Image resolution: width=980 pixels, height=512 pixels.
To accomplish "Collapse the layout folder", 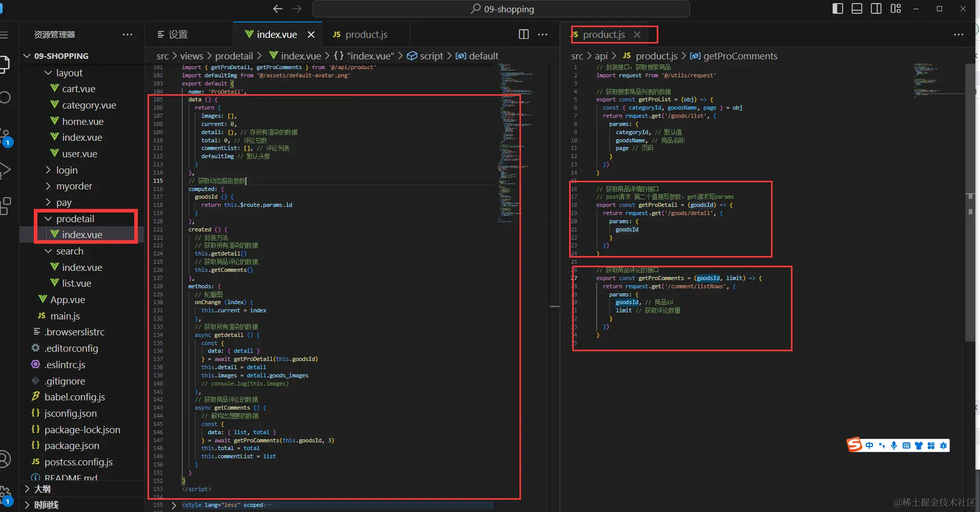I will [x=69, y=73].
